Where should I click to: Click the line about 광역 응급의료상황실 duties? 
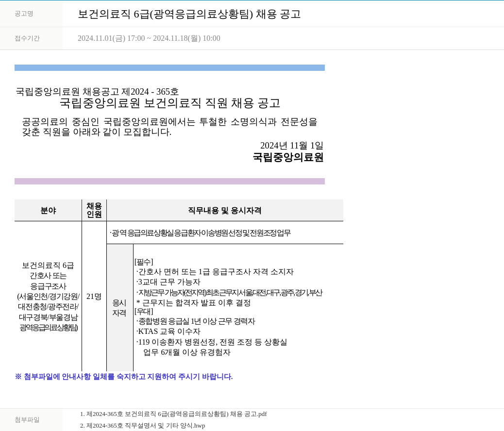[200, 232]
